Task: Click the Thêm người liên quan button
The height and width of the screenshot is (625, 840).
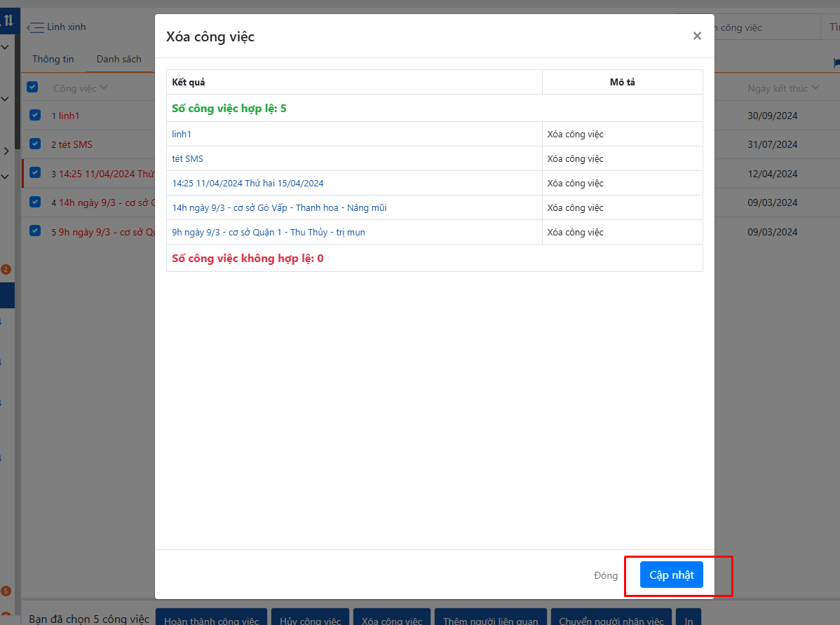Action: [x=490, y=619]
